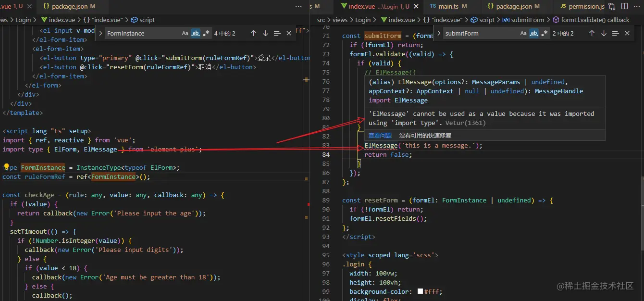The image size is (644, 301).
Task: Click '<style scoped lang='scss'>' line
Action: tap(390, 255)
